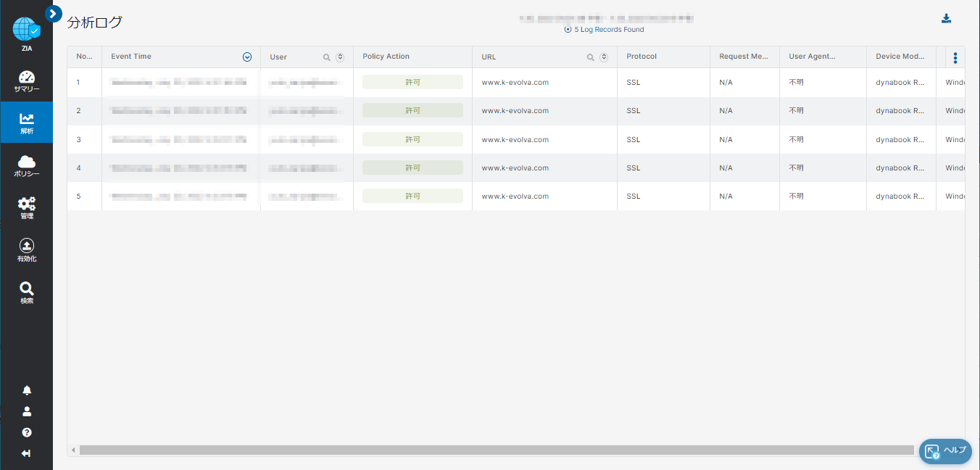Viewport: 980px width, 470px height.
Task: Click the ZIA globe logo
Action: [x=26, y=29]
